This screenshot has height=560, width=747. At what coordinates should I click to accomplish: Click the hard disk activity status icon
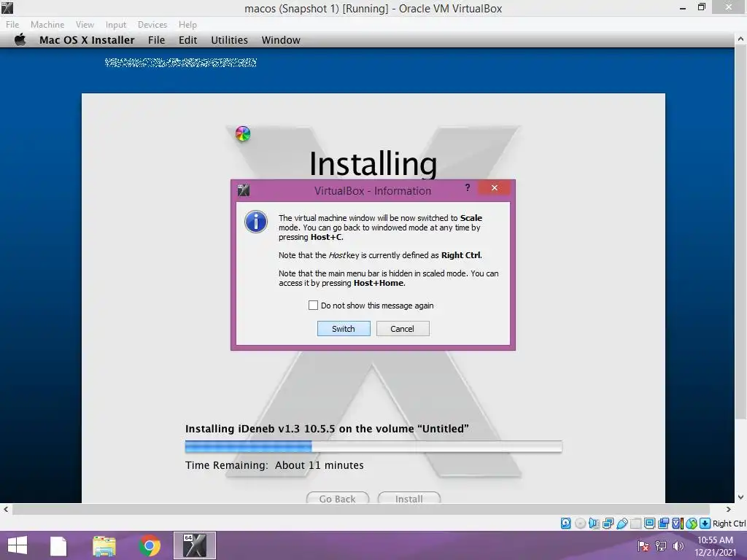[x=565, y=524]
